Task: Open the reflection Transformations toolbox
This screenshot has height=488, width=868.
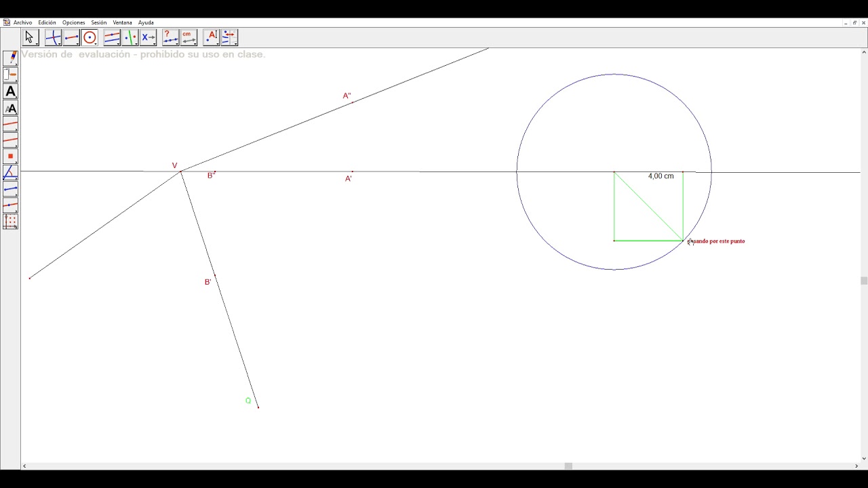Action: tap(130, 37)
